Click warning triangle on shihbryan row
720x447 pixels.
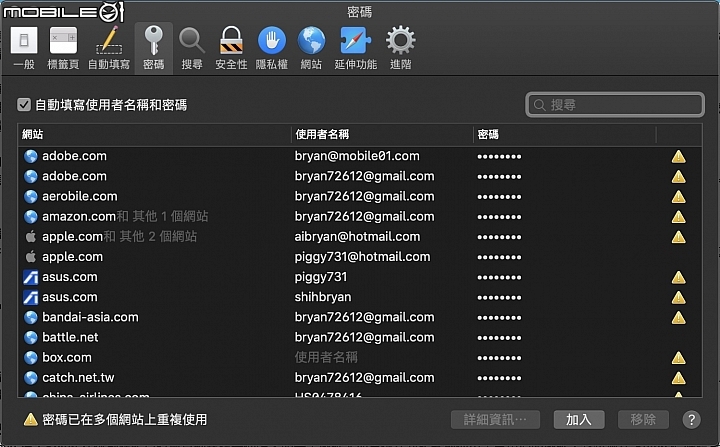pyautogui.click(x=678, y=298)
